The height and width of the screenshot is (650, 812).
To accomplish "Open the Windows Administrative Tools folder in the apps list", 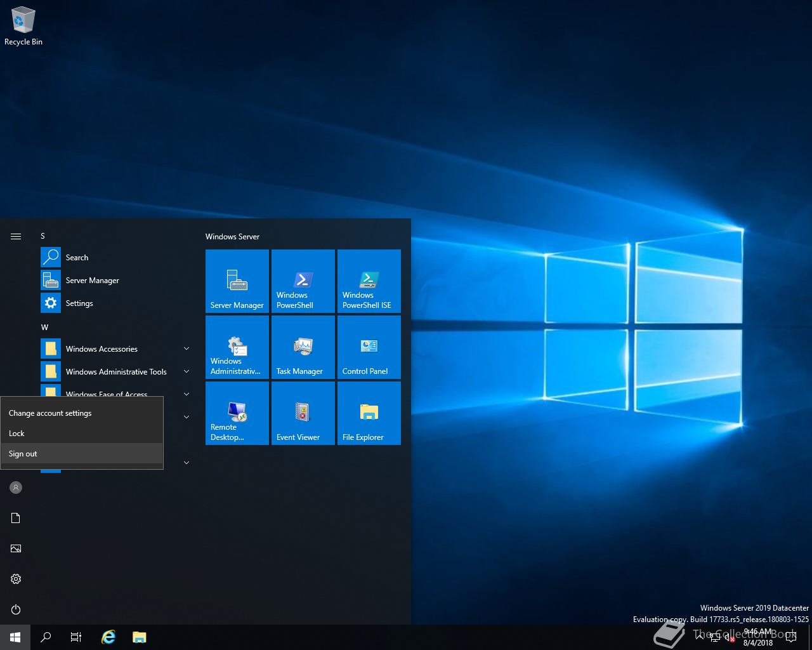I will [x=117, y=371].
